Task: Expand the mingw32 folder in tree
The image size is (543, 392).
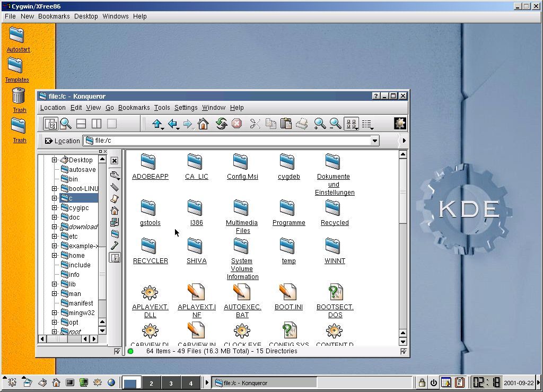Action: [x=54, y=312]
